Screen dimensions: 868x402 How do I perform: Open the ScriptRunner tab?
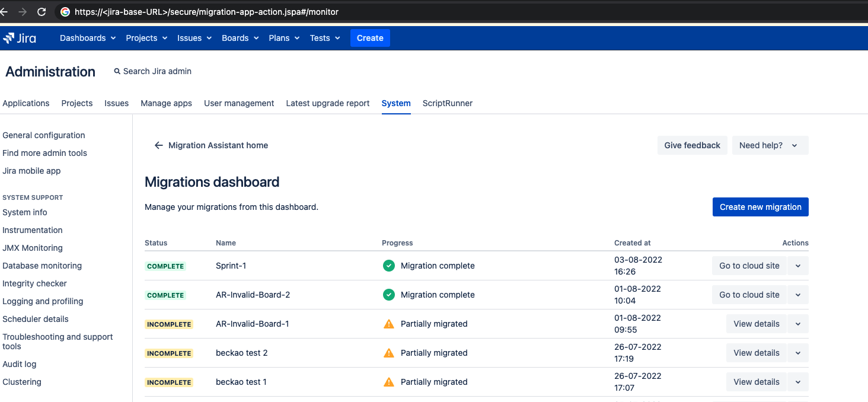click(448, 103)
